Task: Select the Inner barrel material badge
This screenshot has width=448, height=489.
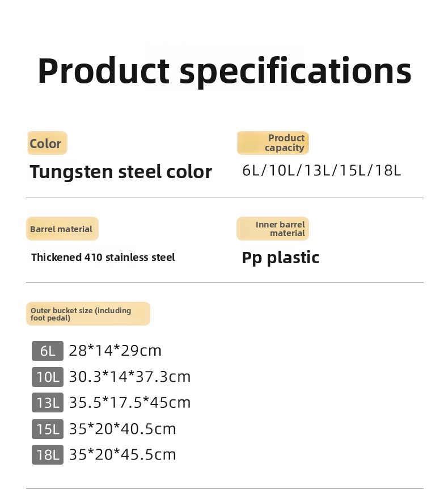Action: click(273, 229)
